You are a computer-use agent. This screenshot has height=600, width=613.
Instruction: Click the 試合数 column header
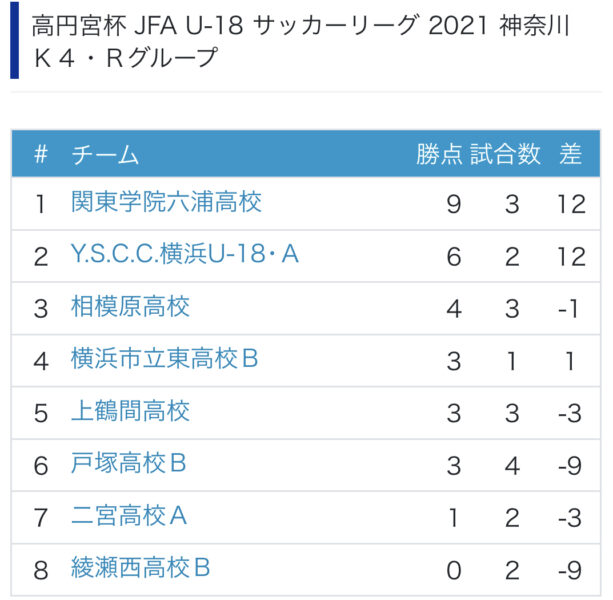tap(505, 154)
